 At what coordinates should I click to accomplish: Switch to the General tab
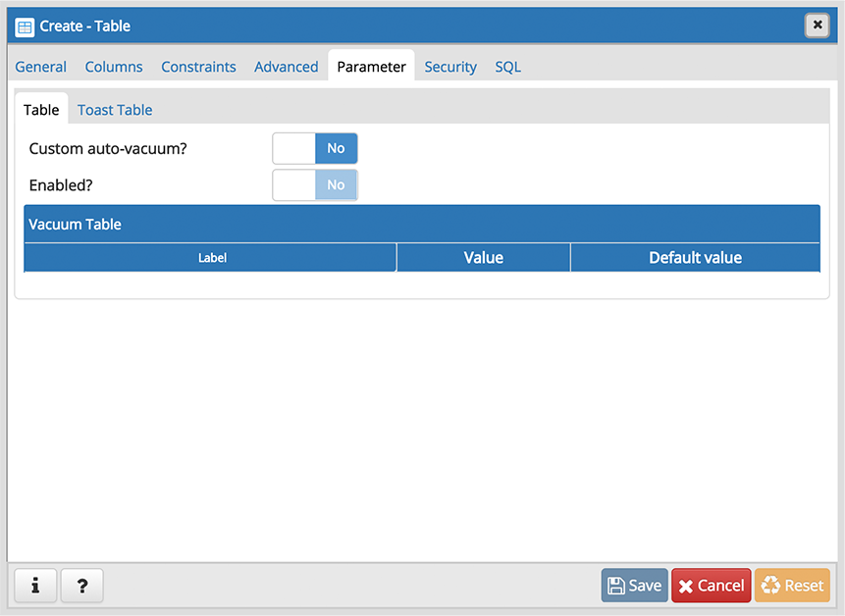click(41, 67)
